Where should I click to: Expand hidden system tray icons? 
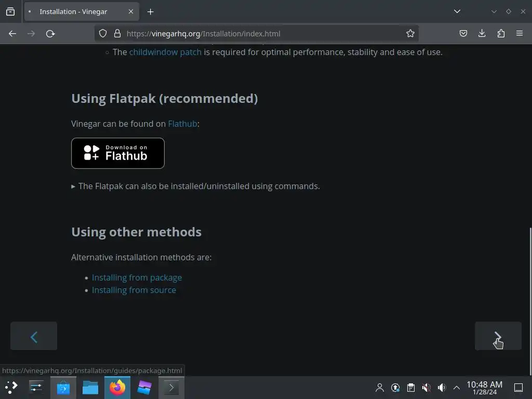pos(457,388)
